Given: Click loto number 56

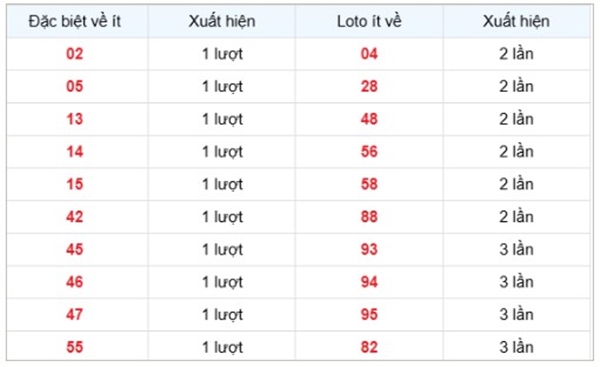Looking at the screenshot, I should click(369, 152).
